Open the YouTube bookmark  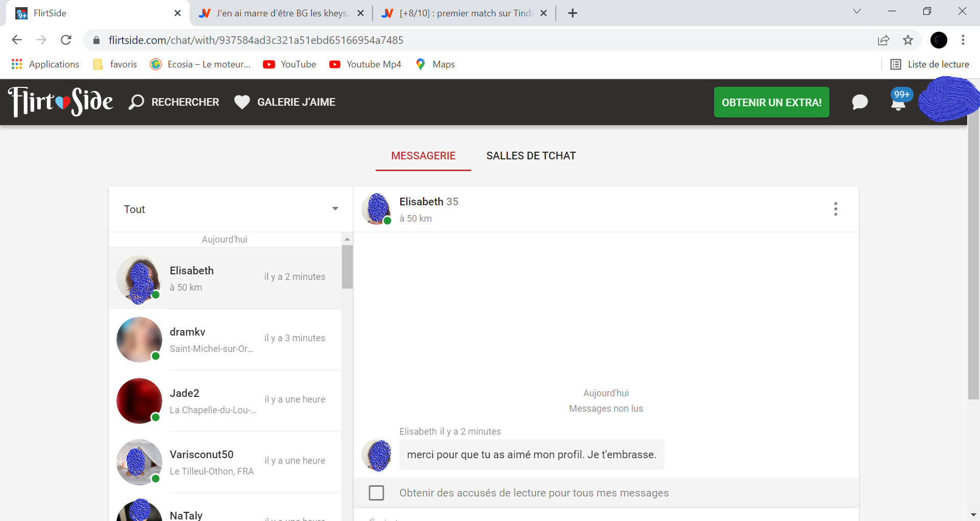point(289,64)
